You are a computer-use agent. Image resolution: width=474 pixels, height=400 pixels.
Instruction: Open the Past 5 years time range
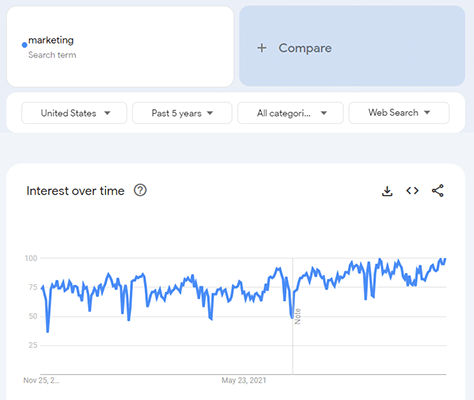tap(182, 113)
